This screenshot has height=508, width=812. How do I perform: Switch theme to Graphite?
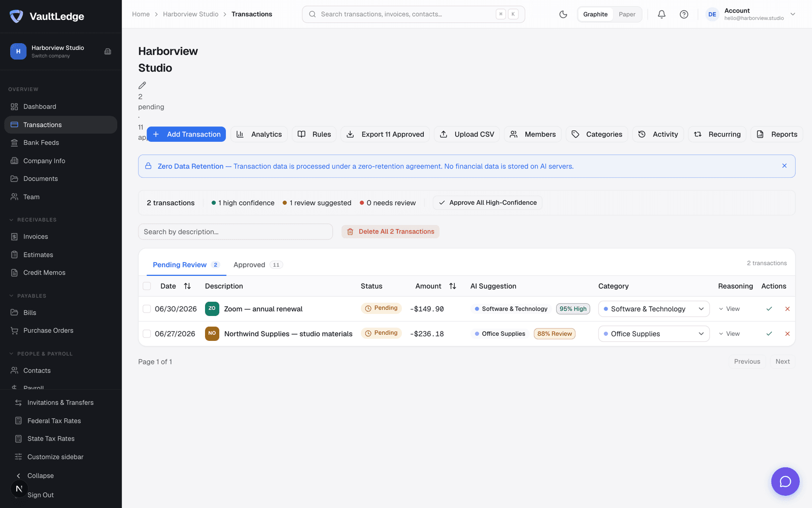(595, 14)
